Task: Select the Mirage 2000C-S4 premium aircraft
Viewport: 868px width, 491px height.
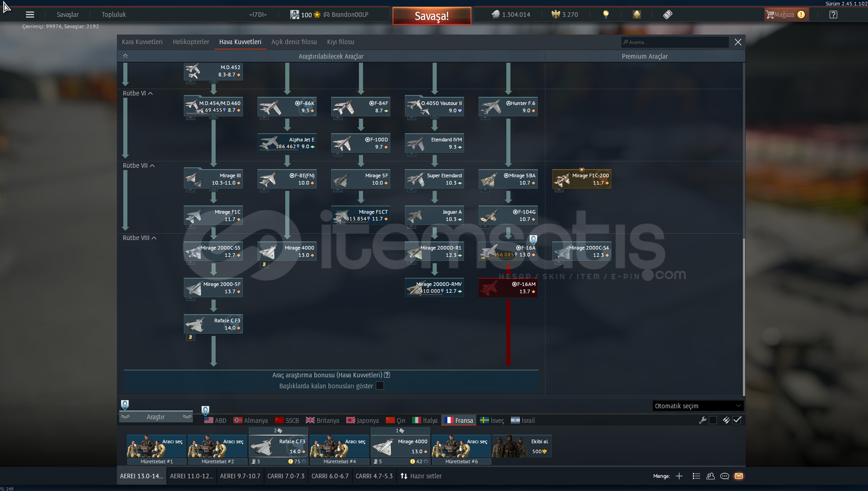Action: (x=581, y=251)
